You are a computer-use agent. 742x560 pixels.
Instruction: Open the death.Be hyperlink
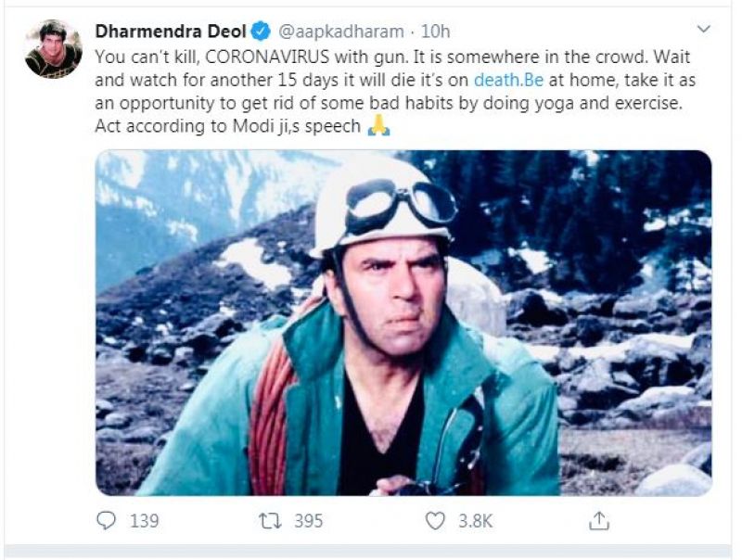pyautogui.click(x=505, y=79)
